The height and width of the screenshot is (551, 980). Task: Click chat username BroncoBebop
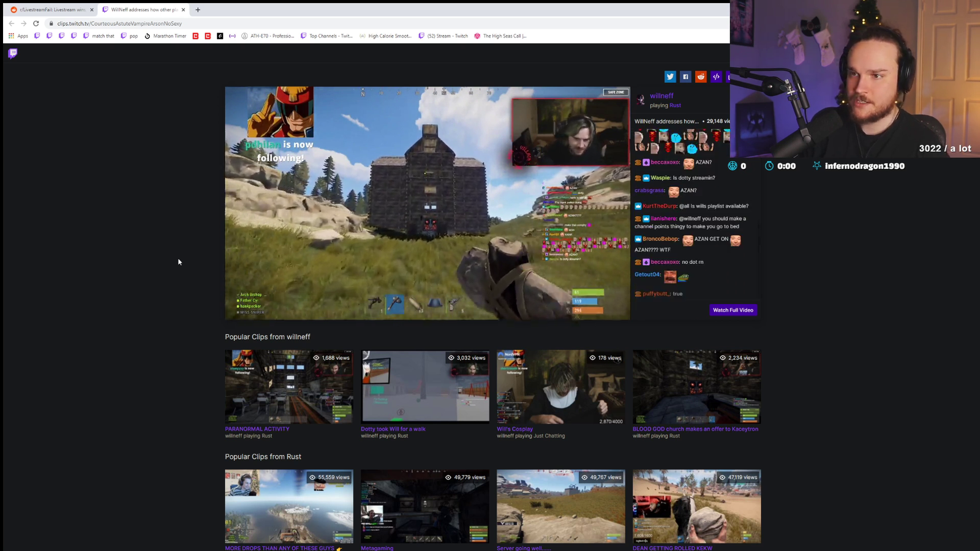click(660, 239)
